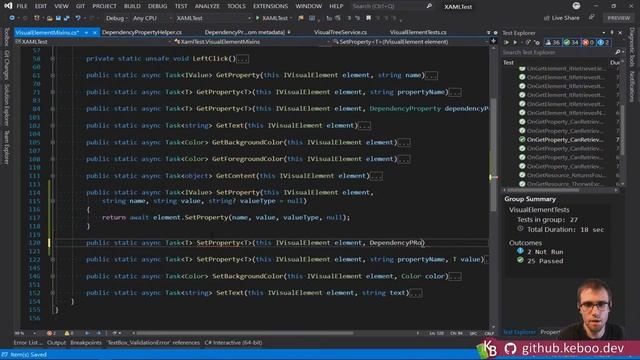Expand the collapsed GetText method
Image resolution: width=640 pixels, height=360 pixels.
point(53,126)
